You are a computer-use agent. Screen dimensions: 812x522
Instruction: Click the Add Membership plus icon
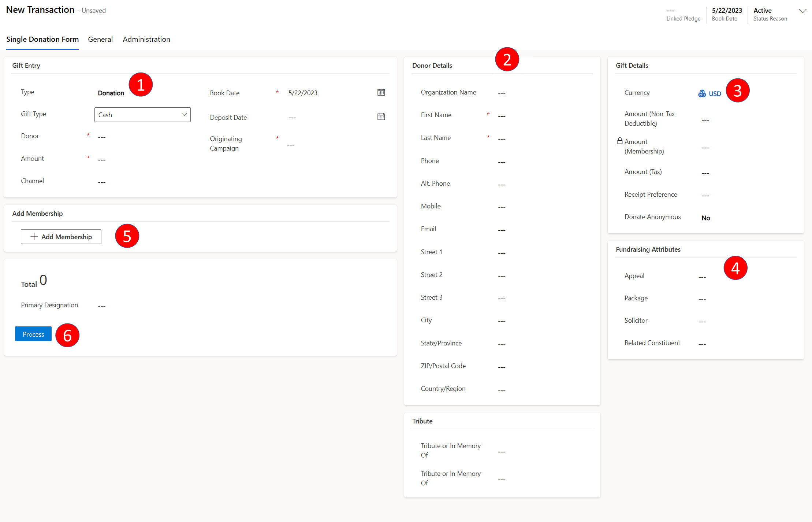tap(34, 236)
